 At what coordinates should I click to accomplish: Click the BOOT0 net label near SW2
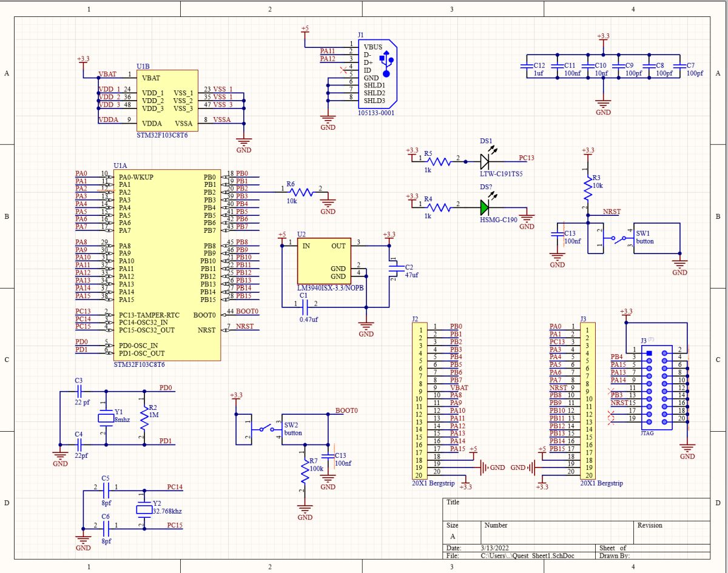346,410
